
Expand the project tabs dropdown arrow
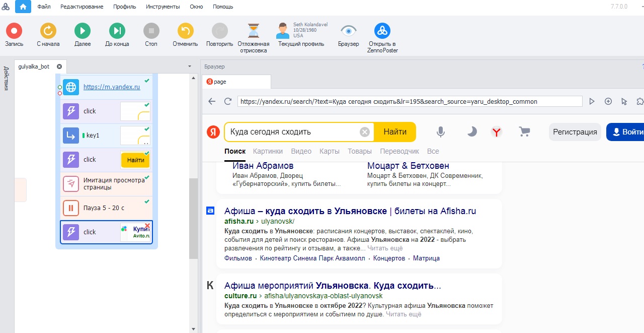(190, 66)
